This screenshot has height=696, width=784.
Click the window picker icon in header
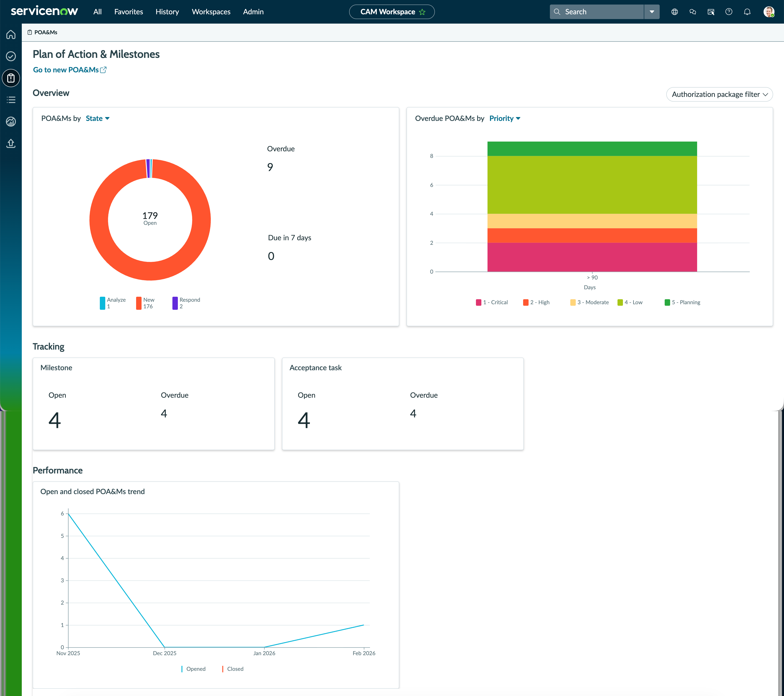point(711,12)
